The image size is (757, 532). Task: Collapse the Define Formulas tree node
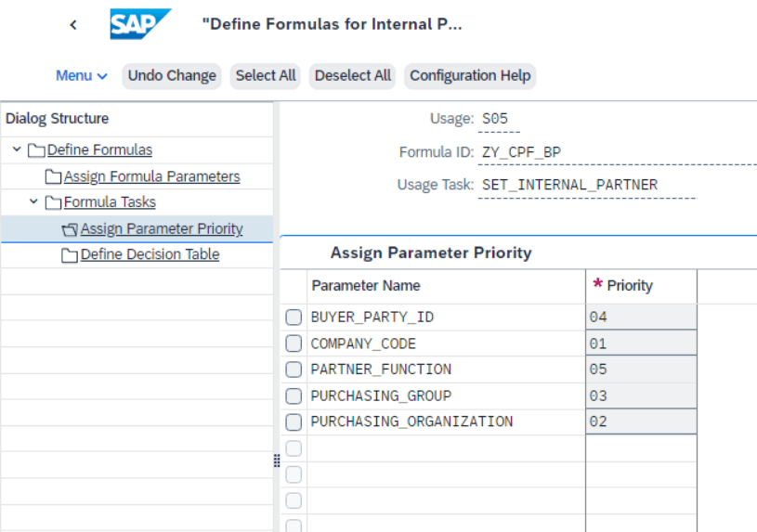(x=17, y=149)
